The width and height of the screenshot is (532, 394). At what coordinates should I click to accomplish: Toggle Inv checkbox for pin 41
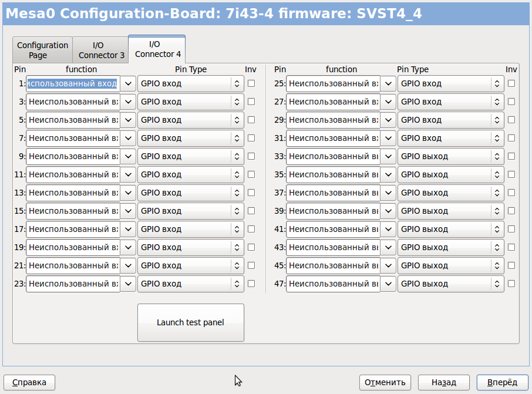(511, 229)
